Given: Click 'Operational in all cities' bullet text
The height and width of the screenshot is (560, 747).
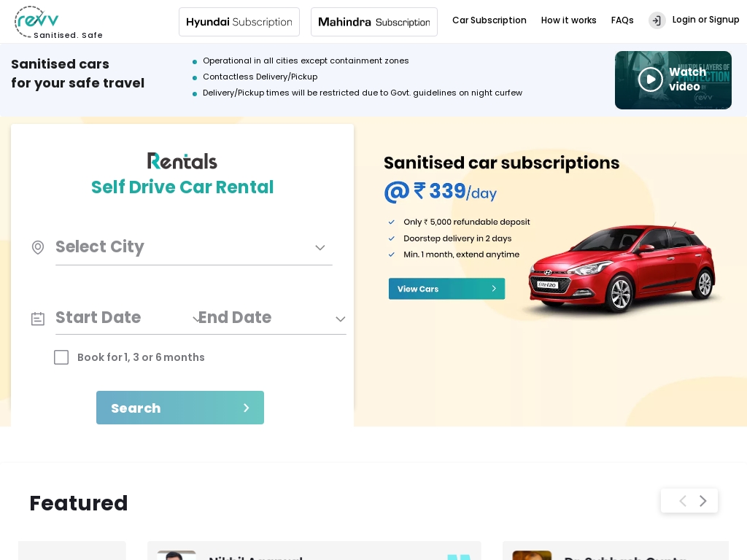Looking at the screenshot, I should click(x=306, y=61).
